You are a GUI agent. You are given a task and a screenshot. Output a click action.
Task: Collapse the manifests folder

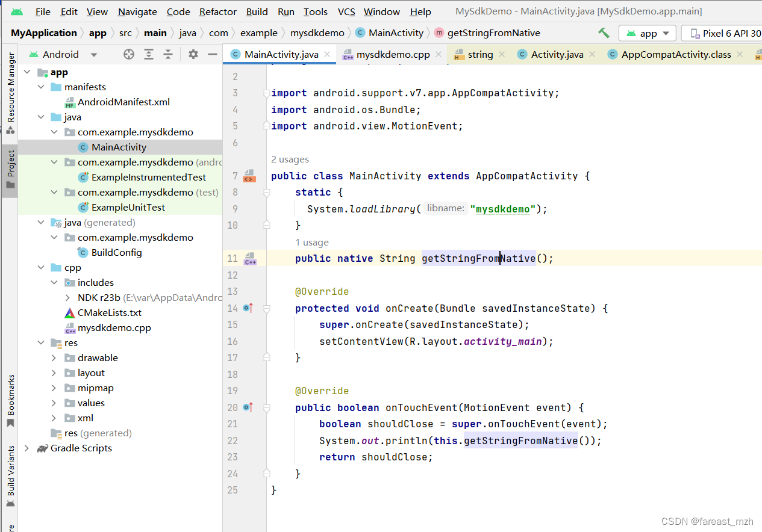pyautogui.click(x=41, y=87)
